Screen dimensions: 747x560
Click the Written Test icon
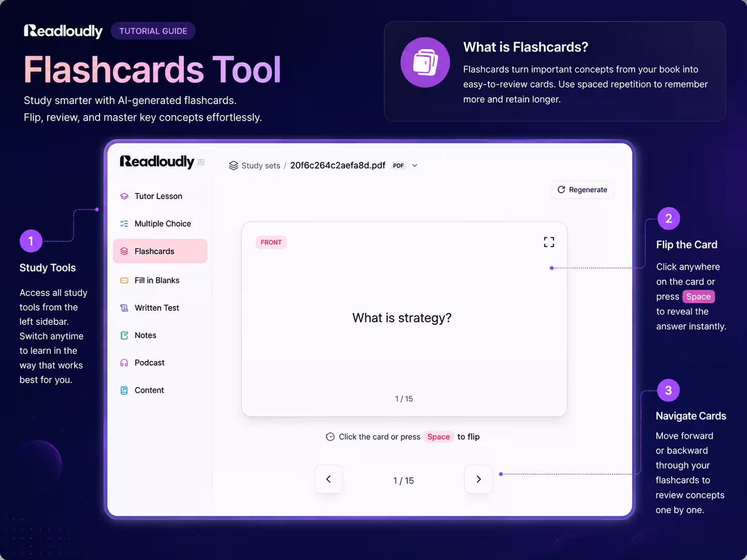pos(124,308)
